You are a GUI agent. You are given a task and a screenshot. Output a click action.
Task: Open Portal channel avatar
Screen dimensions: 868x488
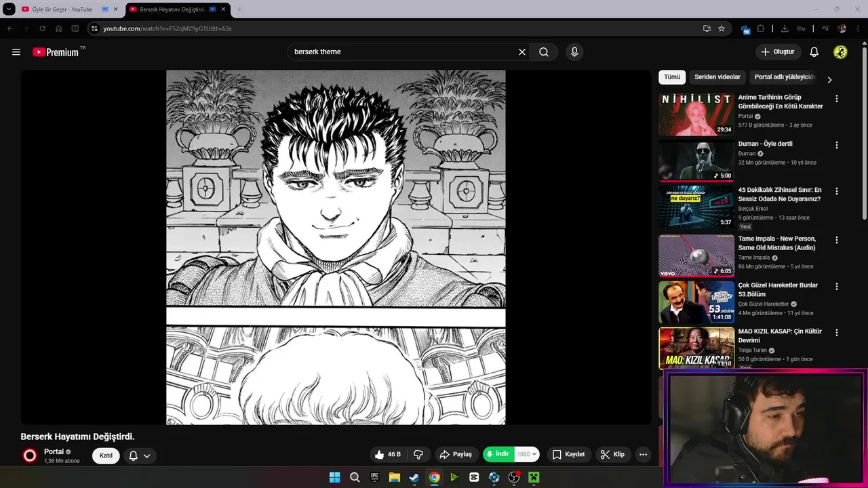pyautogui.click(x=30, y=455)
